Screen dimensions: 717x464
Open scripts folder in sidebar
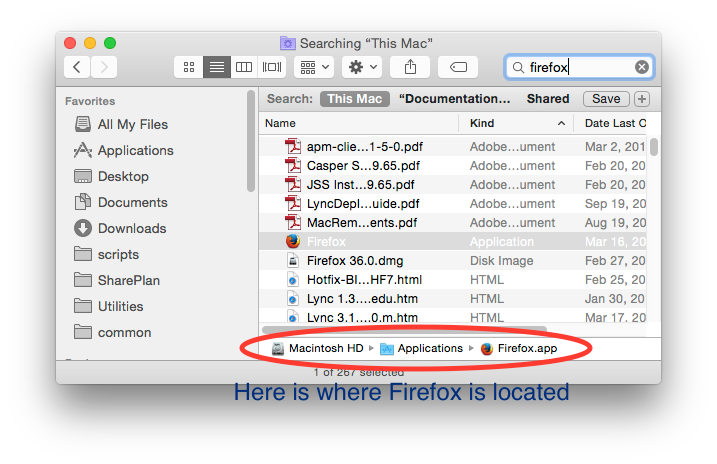tap(106, 254)
